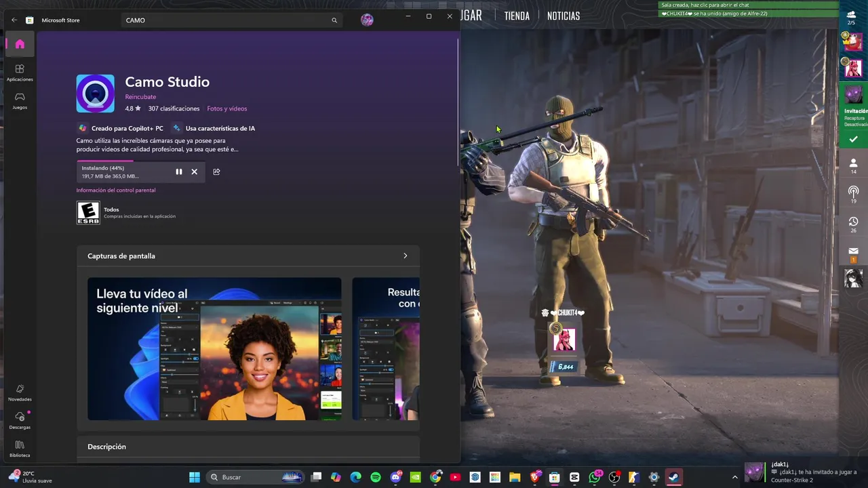Open the NOTICIAS tab in CS2
The height and width of the screenshot is (488, 868).
[564, 16]
